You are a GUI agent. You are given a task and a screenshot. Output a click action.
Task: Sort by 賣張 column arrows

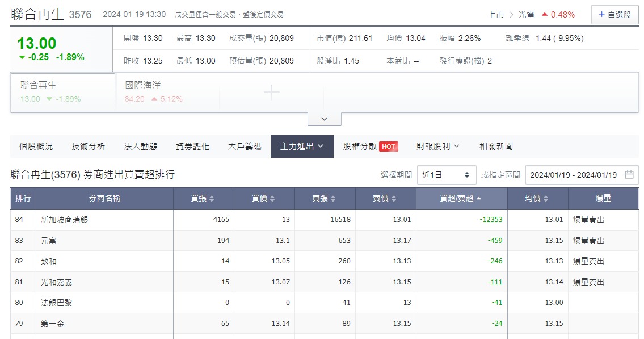pyautogui.click(x=332, y=199)
